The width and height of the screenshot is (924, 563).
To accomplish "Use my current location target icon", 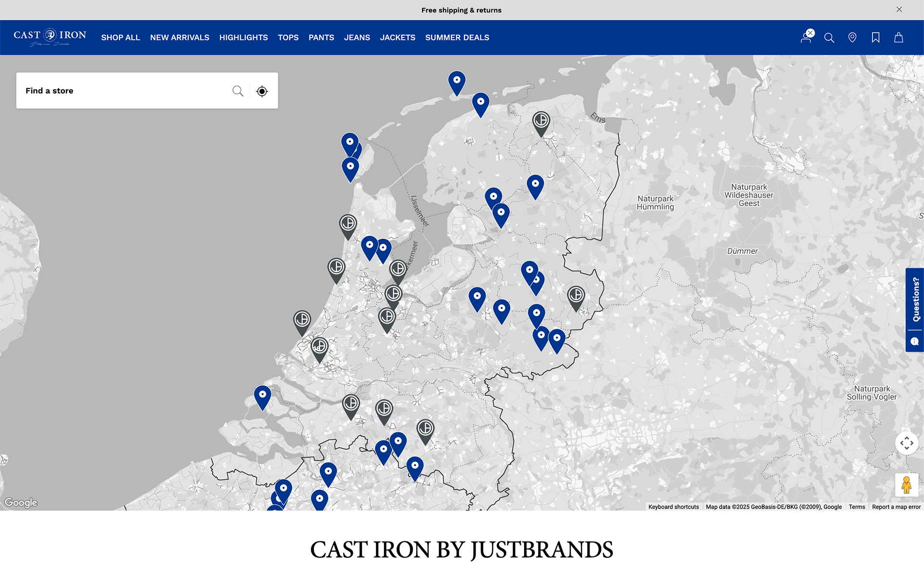I will click(262, 91).
